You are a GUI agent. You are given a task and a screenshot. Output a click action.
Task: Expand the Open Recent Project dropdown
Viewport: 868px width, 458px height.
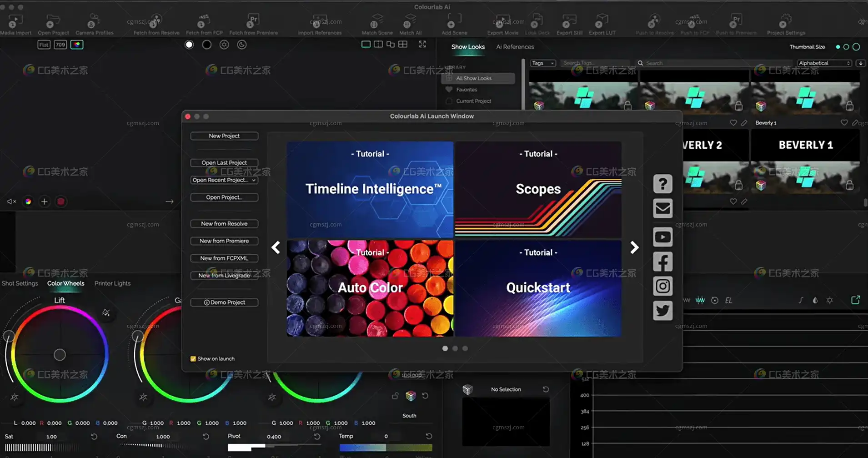tap(224, 180)
